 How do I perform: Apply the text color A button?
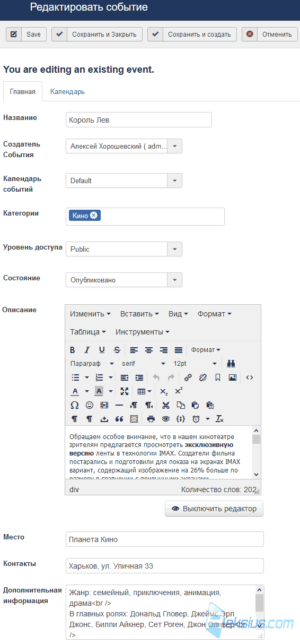75,391
